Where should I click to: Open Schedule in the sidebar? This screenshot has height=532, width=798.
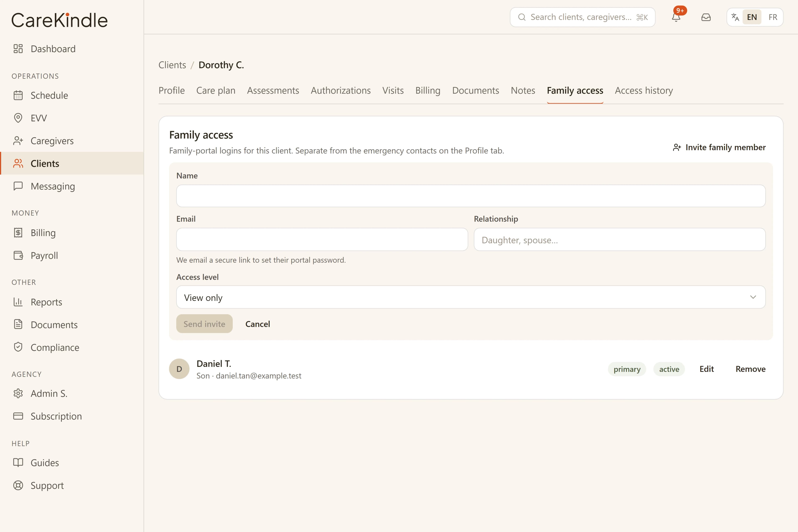[x=72, y=95]
